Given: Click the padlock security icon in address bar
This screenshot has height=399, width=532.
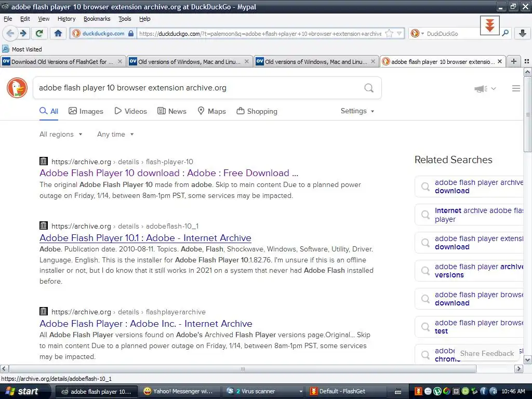Looking at the screenshot, I should click(x=131, y=33).
